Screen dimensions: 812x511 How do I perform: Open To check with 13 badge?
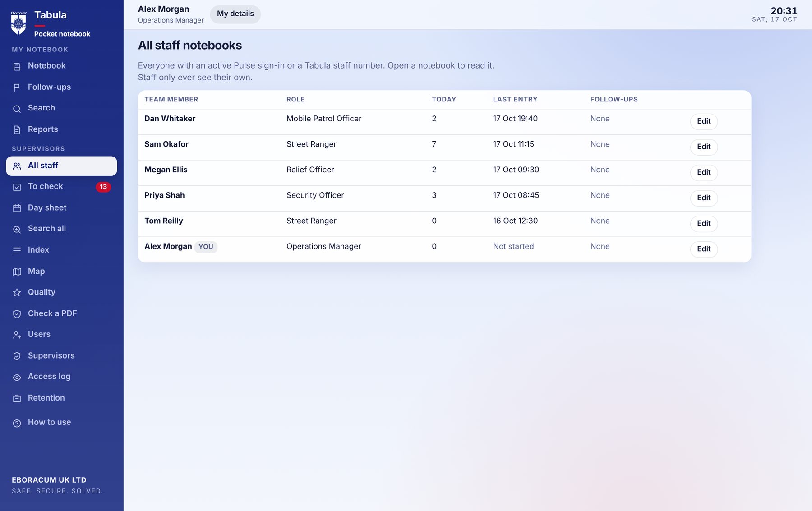pyautogui.click(x=61, y=187)
